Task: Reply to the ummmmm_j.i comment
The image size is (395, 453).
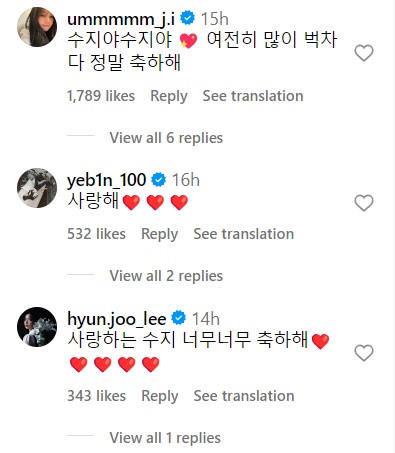Action: pos(169,96)
